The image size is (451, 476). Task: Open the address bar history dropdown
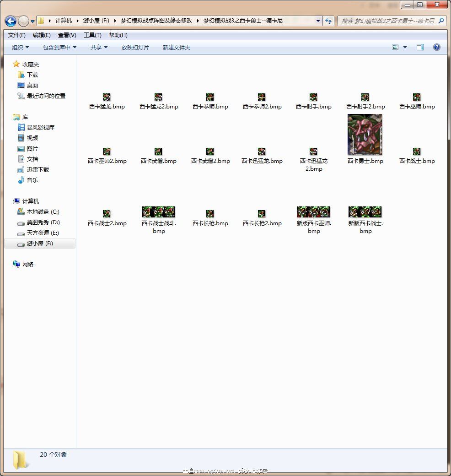[x=318, y=21]
